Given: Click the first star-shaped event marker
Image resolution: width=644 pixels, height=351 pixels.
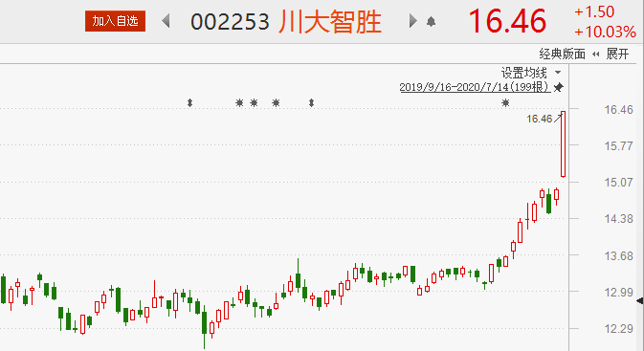Looking at the screenshot, I should click(239, 102).
